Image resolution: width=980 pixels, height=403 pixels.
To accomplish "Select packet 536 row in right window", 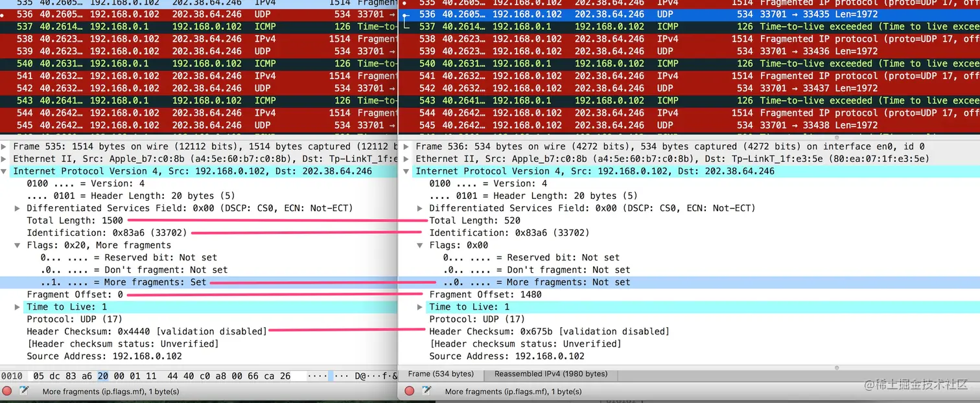I will (x=690, y=14).
